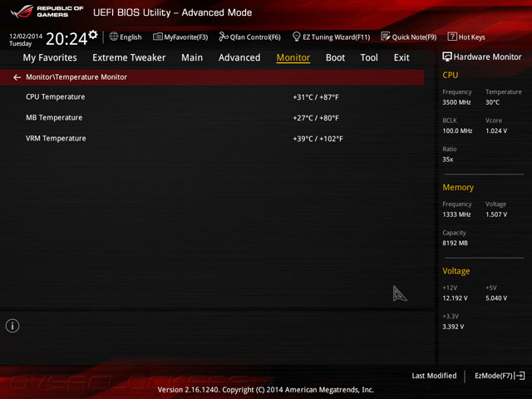Image resolution: width=532 pixels, height=399 pixels.
Task: Select the CPU Temperature row label
Action: click(x=56, y=96)
